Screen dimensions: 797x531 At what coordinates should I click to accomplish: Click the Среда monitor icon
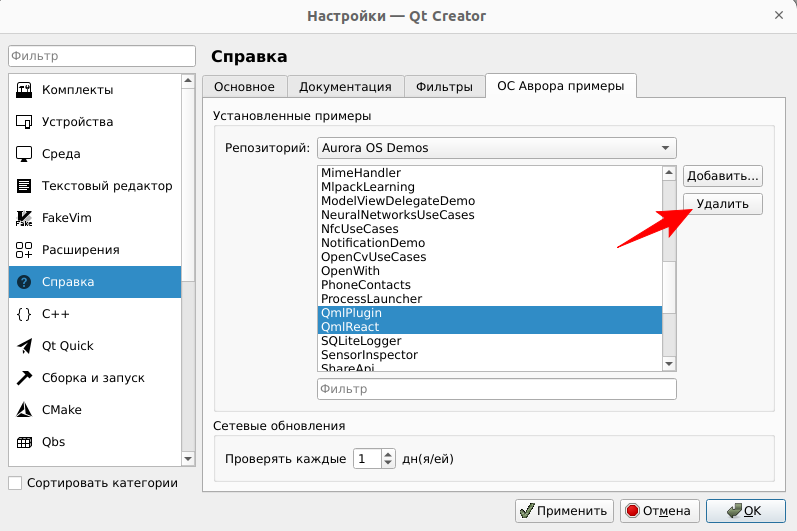point(24,154)
